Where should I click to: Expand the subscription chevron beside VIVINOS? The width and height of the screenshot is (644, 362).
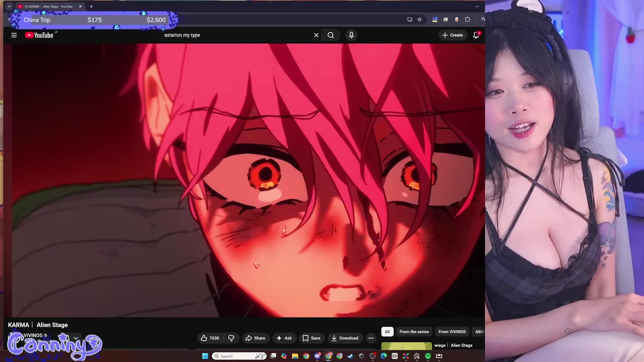pyautogui.click(x=75, y=338)
